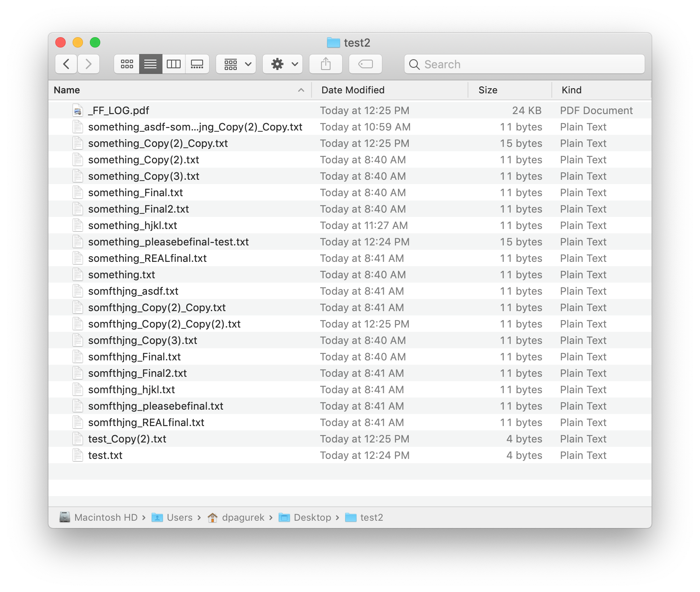Click dpagurek home folder in path bar

click(236, 518)
